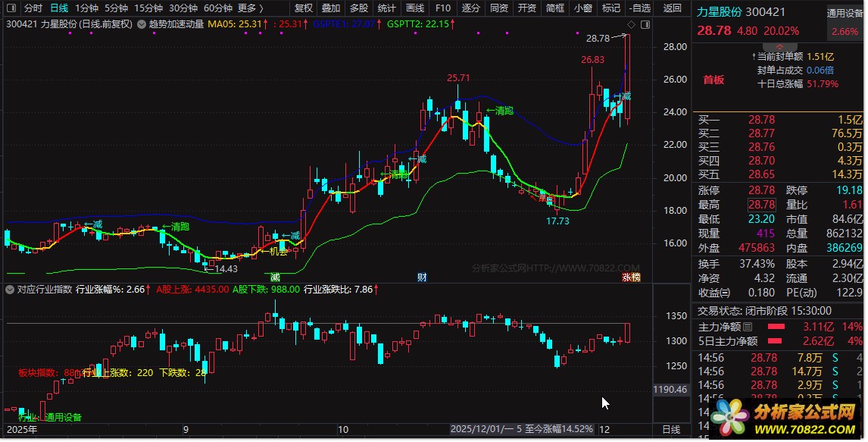This screenshot has width=868, height=442.
Task: Expand 更多 time period options
Action: [251, 8]
